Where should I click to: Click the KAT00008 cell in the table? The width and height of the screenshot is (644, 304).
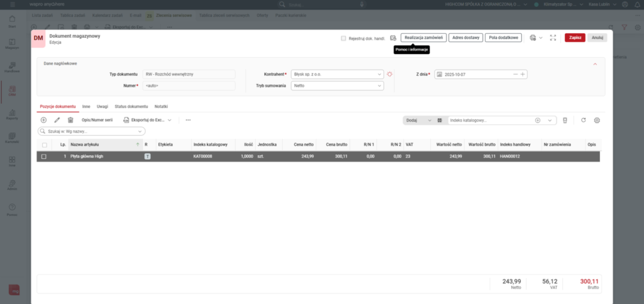click(x=213, y=156)
